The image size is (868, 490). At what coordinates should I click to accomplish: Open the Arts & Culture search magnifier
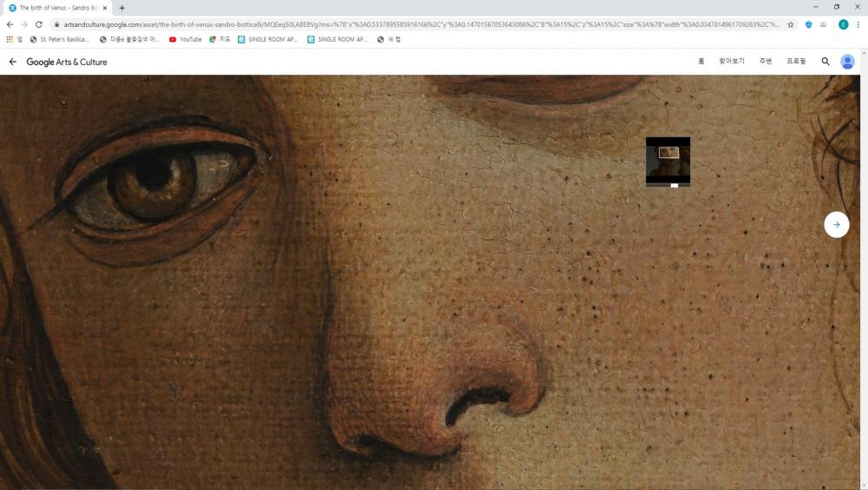pyautogui.click(x=825, y=62)
